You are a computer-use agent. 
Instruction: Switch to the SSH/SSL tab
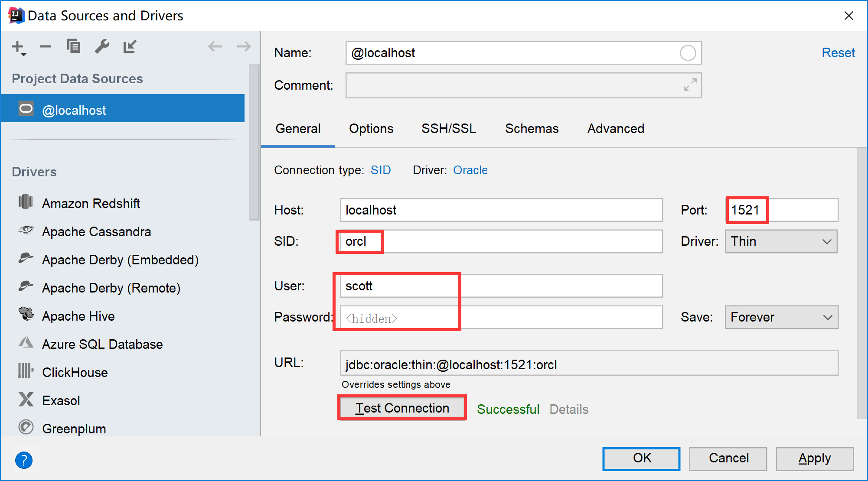click(449, 129)
